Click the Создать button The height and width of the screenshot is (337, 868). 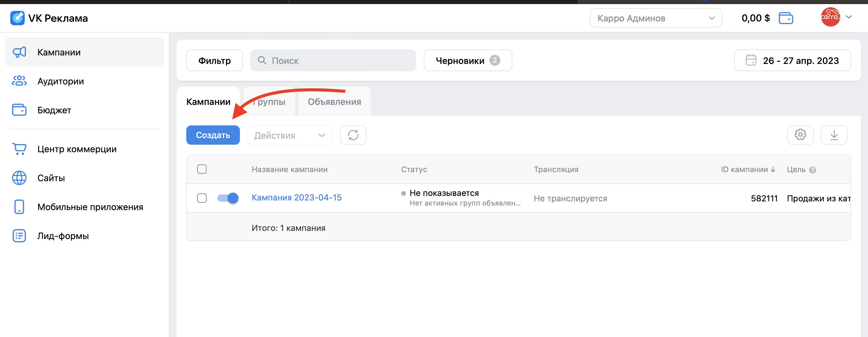(x=212, y=135)
